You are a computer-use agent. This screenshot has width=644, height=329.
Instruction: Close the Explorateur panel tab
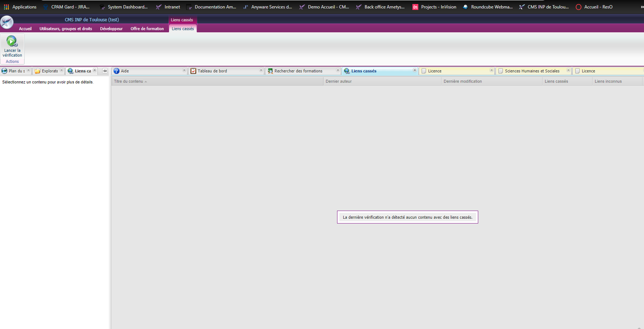coord(61,71)
